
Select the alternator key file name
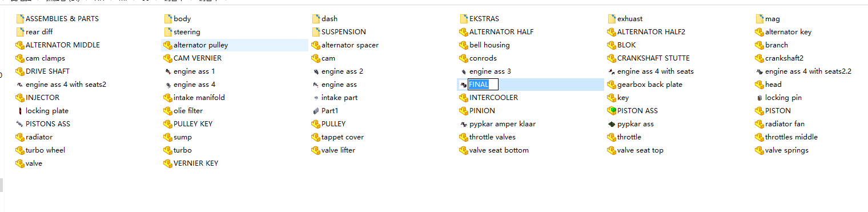(x=789, y=32)
